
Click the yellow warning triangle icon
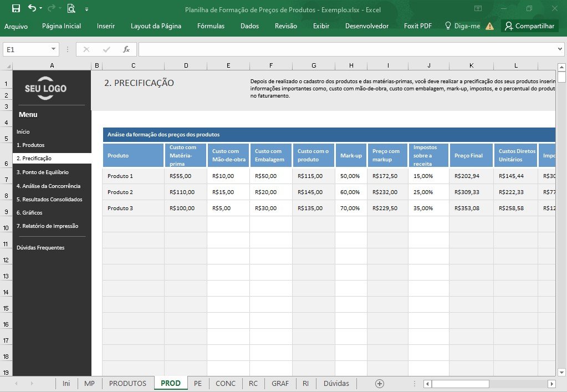(x=489, y=26)
